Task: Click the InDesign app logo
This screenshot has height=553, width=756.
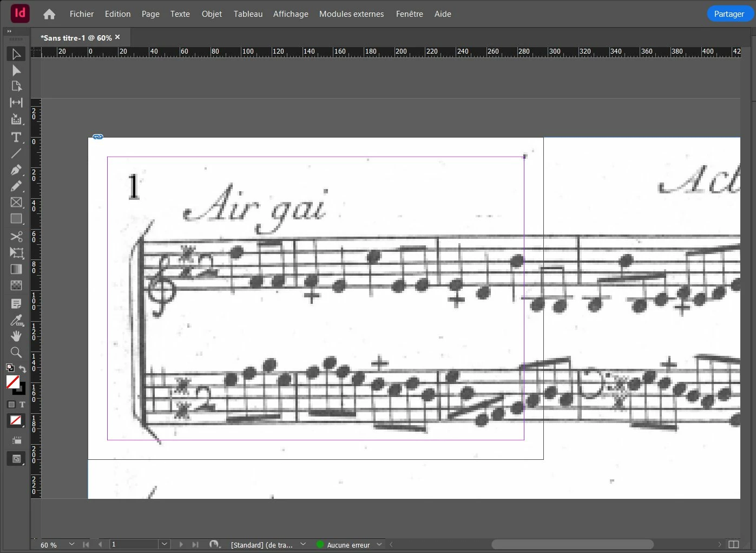Action: 20,13
